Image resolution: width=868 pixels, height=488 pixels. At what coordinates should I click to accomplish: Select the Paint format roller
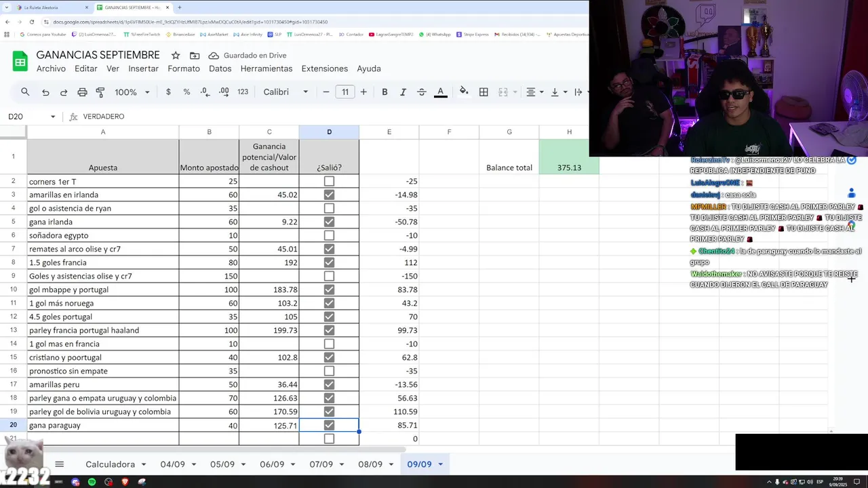(x=100, y=92)
